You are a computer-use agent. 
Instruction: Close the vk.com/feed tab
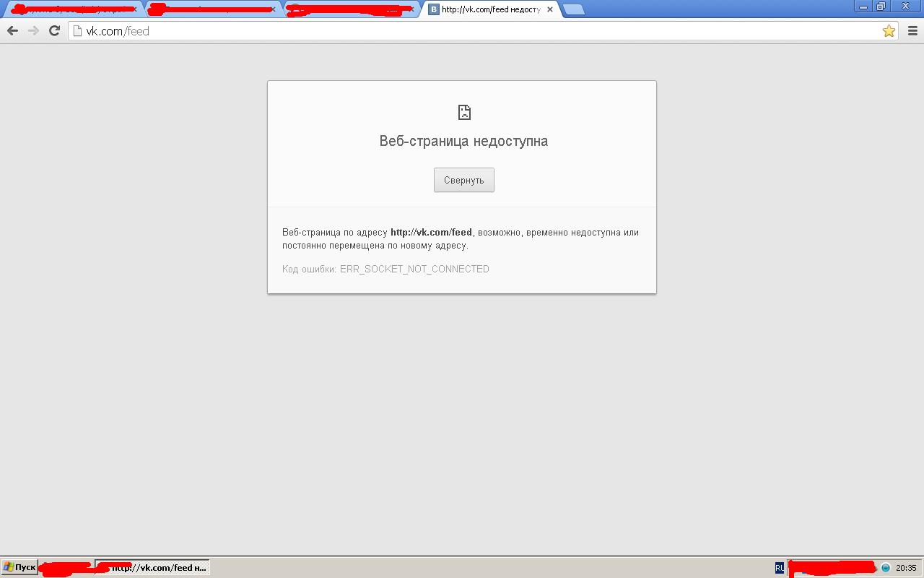pyautogui.click(x=550, y=9)
